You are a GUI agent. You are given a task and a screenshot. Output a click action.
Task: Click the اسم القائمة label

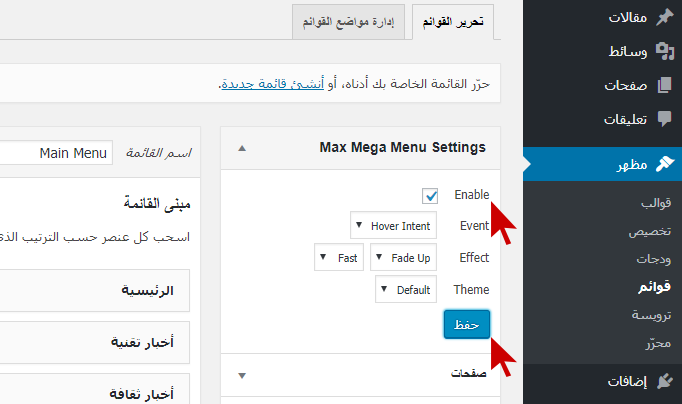pyautogui.click(x=159, y=153)
